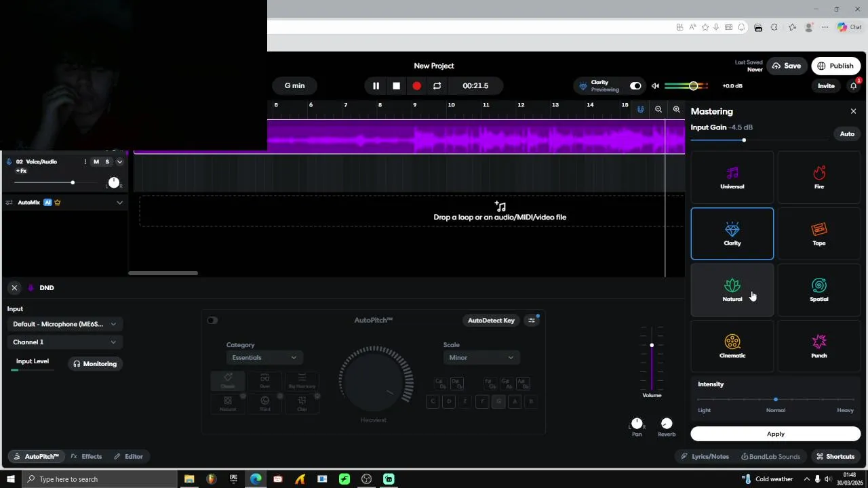Image resolution: width=868 pixels, height=488 pixels.
Task: Mute the master output speaker icon
Action: coord(655,86)
